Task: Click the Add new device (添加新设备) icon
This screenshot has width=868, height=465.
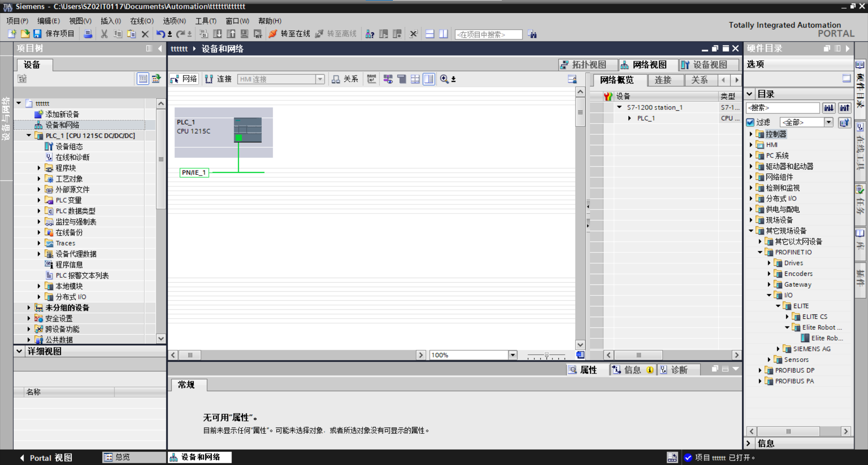Action: point(39,114)
